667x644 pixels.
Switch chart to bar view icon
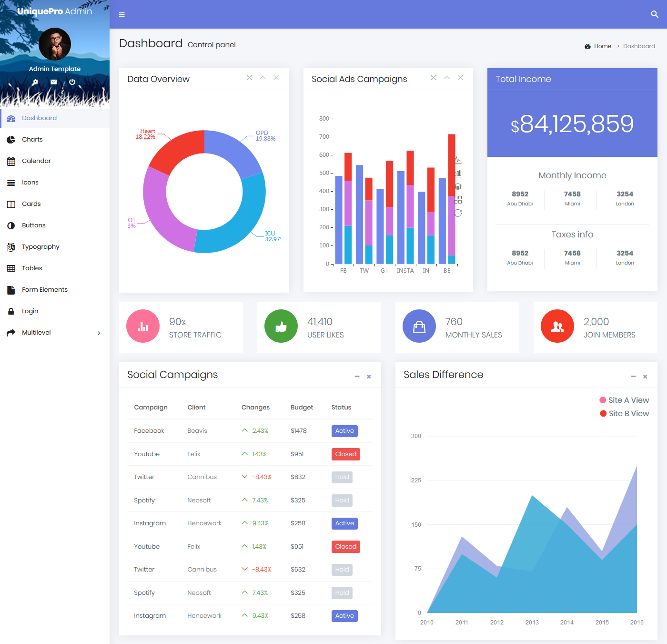(x=458, y=174)
